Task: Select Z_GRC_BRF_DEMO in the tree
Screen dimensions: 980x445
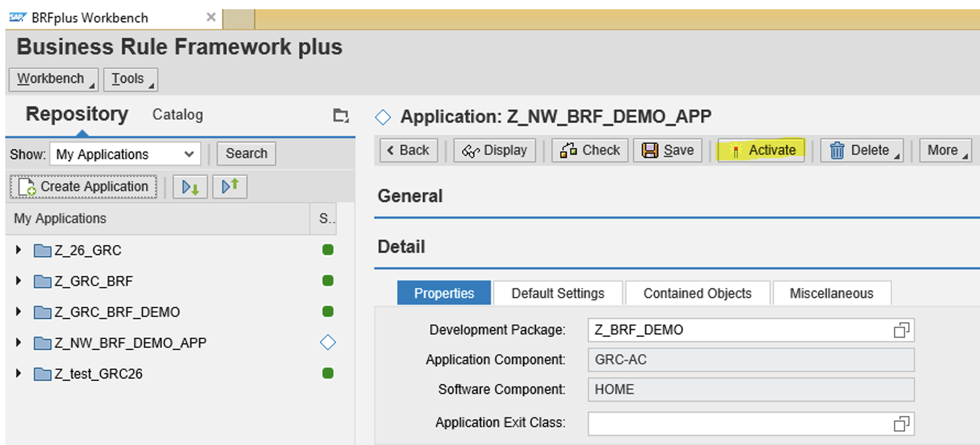Action: 117,312
